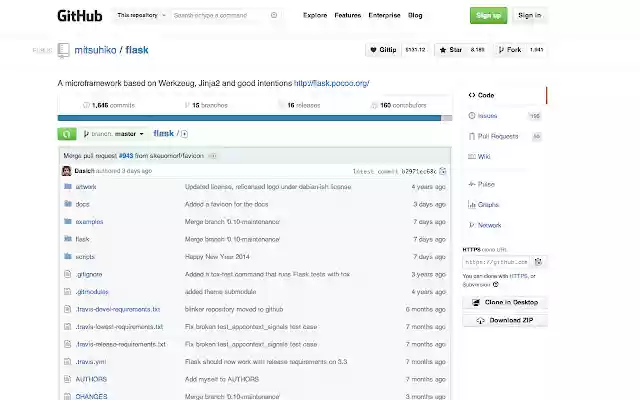Open the branch: master dropdown
Screen dimensions: 640x400
click(113, 134)
